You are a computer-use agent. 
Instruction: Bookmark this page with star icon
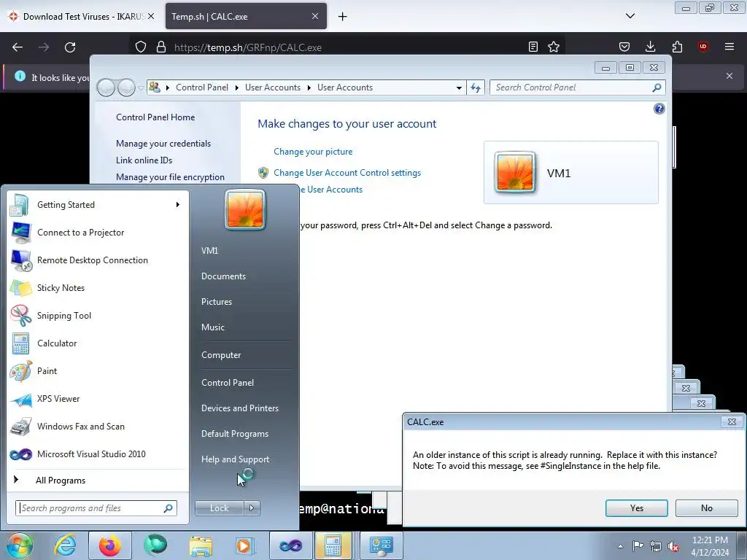(x=554, y=47)
